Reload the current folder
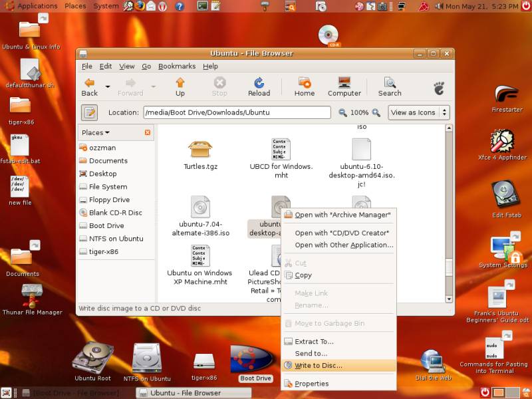 coord(259,87)
